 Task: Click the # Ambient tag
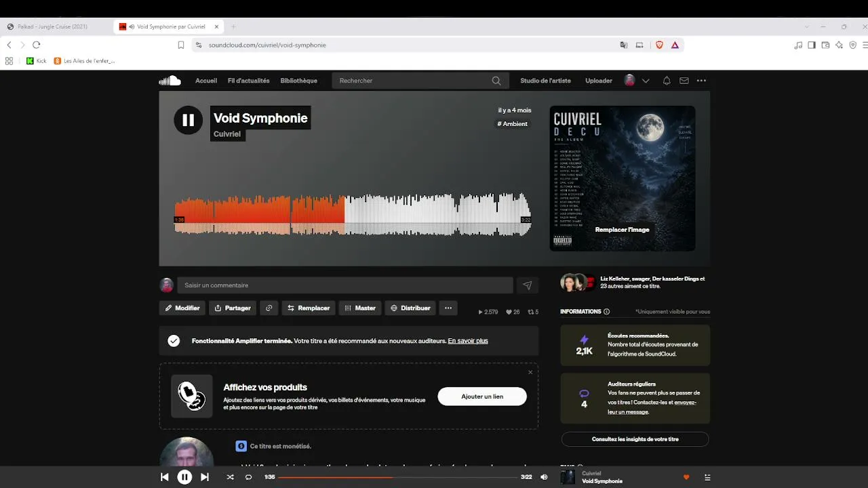[x=512, y=124]
